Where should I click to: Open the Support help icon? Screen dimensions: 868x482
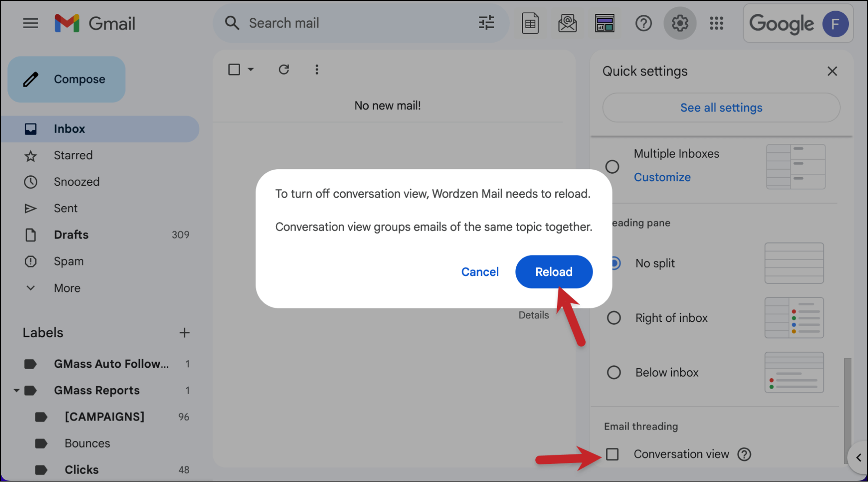pos(643,23)
